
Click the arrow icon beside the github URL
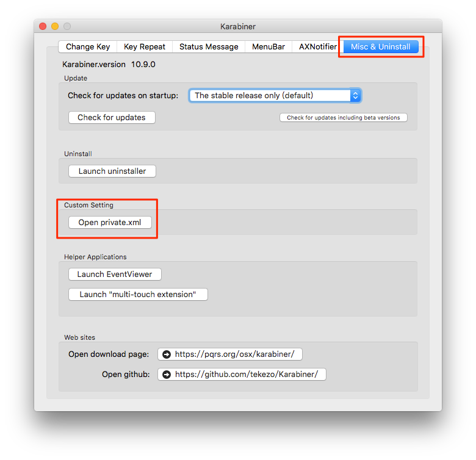[x=167, y=375]
